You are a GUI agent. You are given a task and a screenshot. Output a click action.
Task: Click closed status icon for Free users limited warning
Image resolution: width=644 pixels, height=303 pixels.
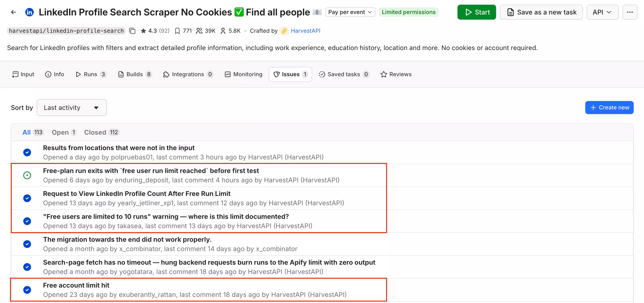point(27,221)
